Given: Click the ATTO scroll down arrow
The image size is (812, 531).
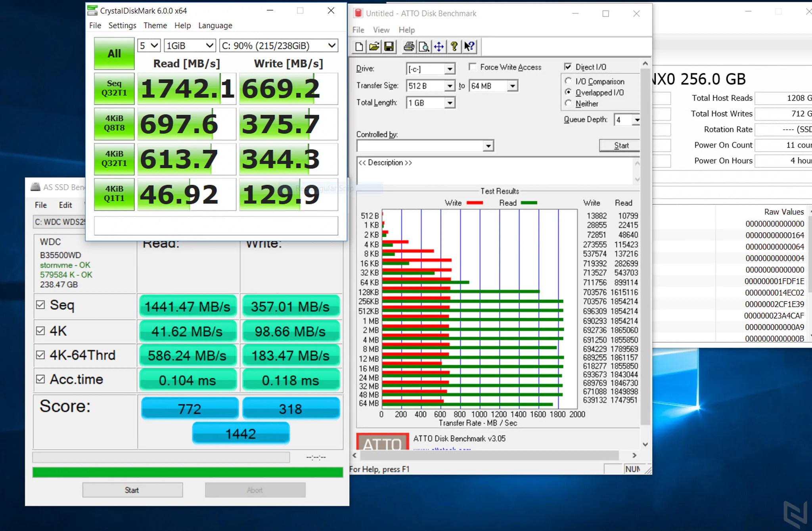Looking at the screenshot, I should click(x=645, y=444).
